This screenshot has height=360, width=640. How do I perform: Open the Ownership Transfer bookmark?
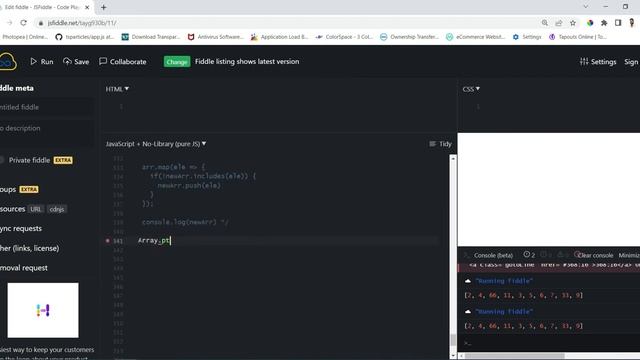coord(409,37)
